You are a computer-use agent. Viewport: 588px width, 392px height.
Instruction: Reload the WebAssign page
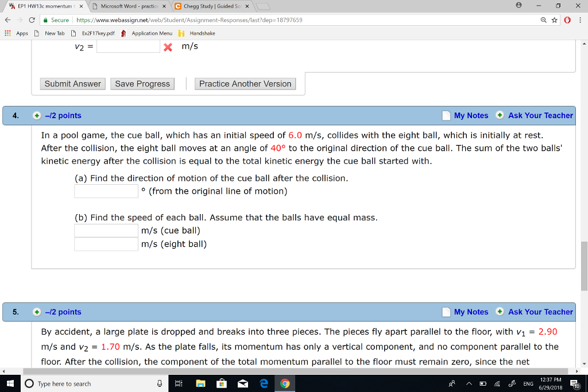pos(32,20)
